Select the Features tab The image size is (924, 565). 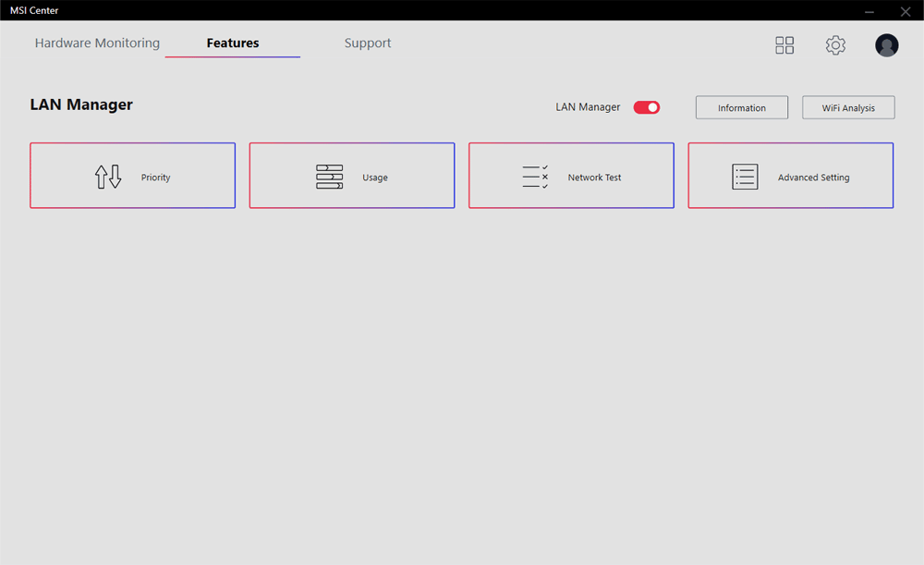pyautogui.click(x=233, y=43)
